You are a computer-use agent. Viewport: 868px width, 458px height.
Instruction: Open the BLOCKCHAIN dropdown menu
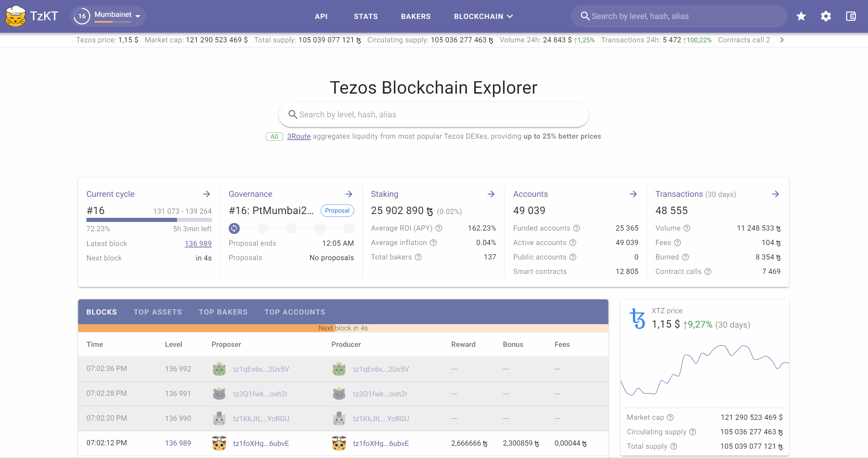[483, 16]
